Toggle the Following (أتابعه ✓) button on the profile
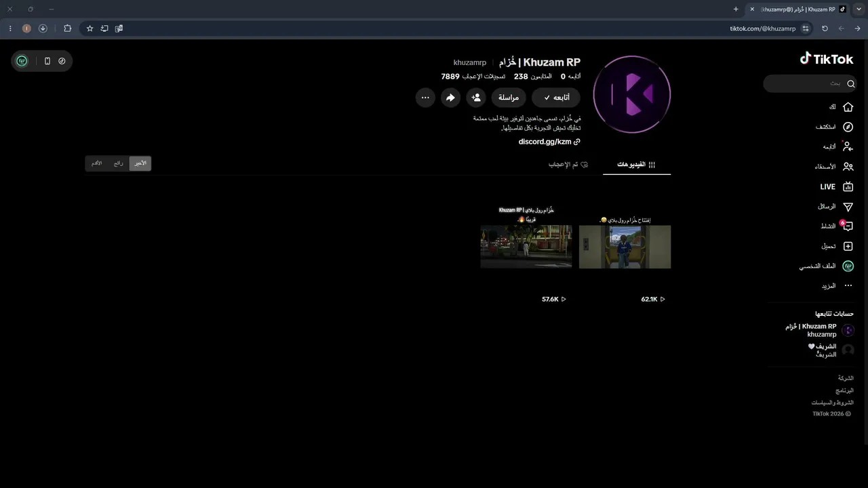 [x=556, y=98]
